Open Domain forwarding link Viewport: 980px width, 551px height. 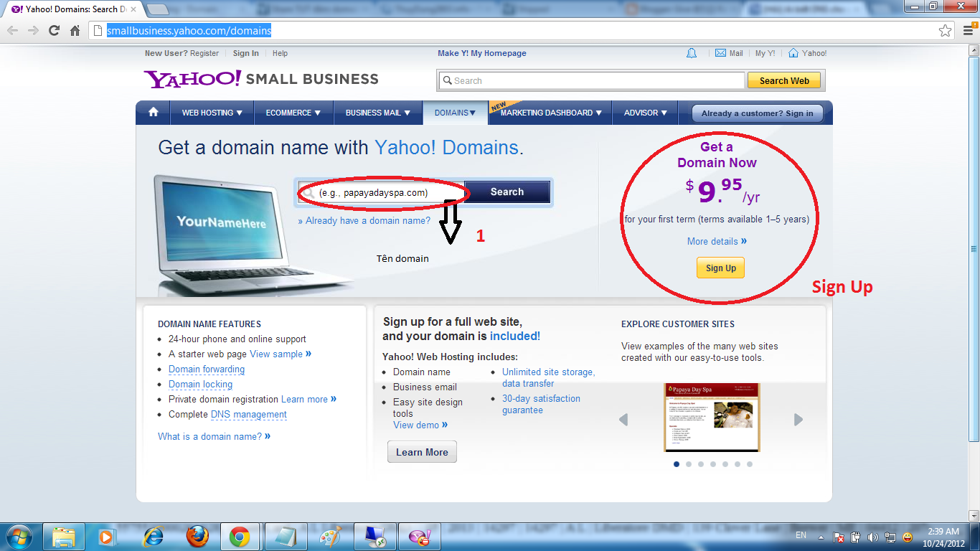(207, 369)
